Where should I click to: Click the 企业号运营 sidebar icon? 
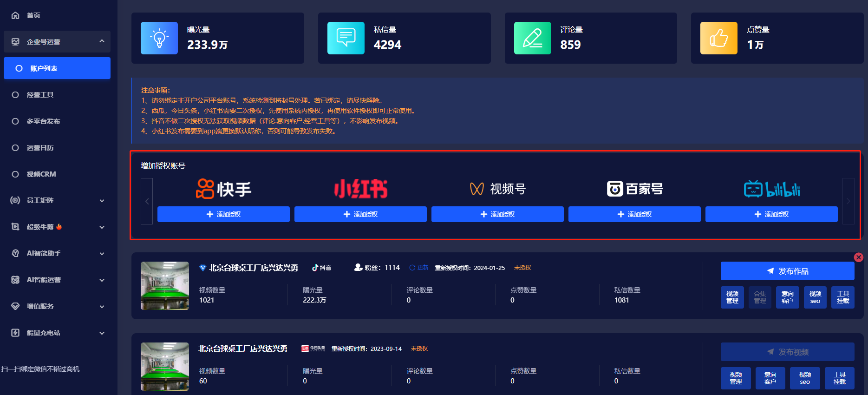(15, 42)
